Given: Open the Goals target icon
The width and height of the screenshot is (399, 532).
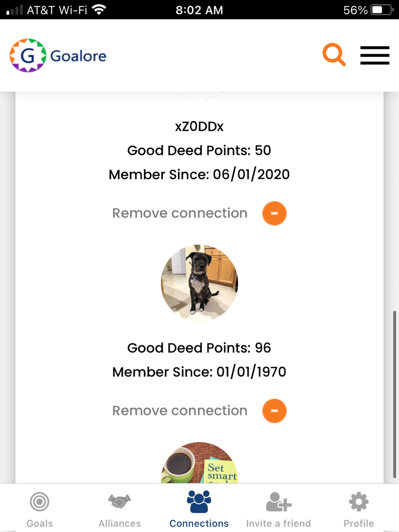Looking at the screenshot, I should pos(40,502).
